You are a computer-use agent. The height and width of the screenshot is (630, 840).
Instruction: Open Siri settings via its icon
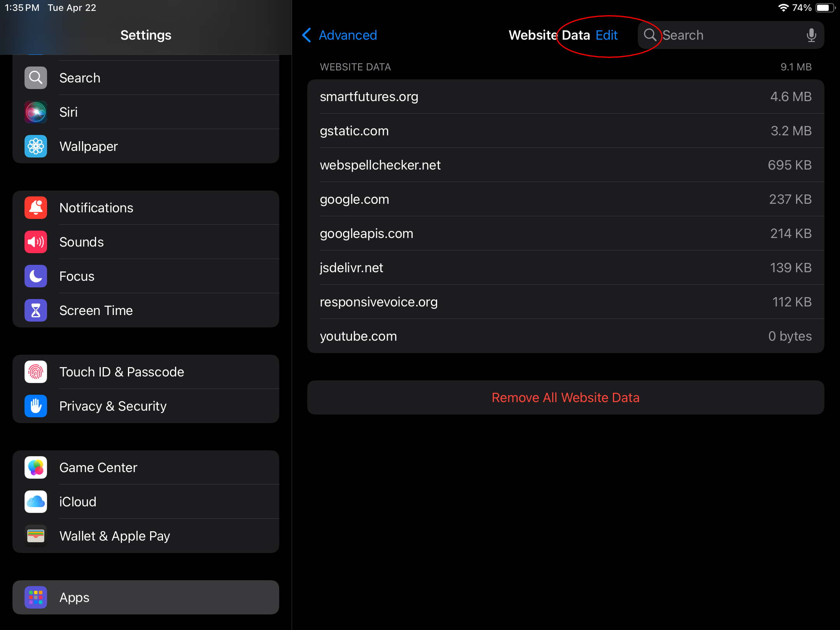pyautogui.click(x=36, y=112)
